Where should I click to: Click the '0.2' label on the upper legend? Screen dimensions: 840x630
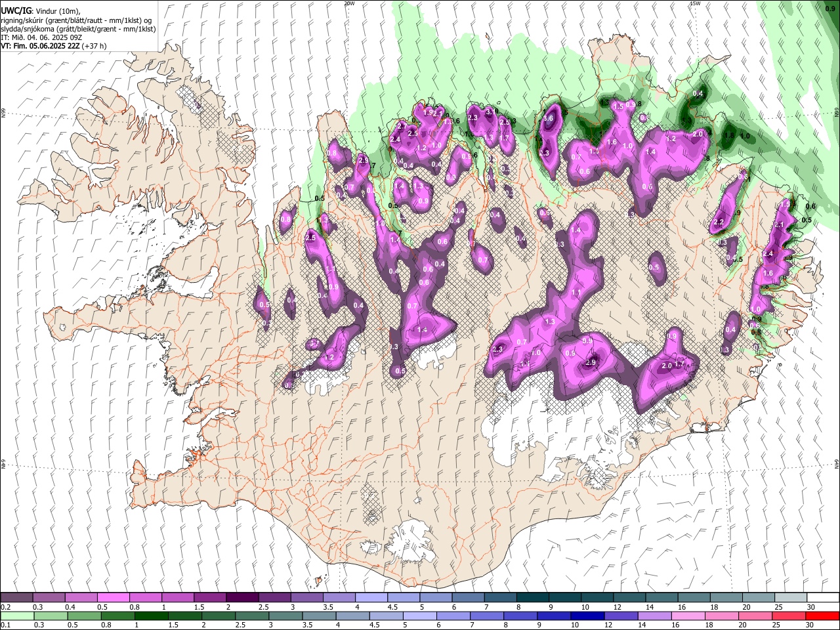point(5,607)
